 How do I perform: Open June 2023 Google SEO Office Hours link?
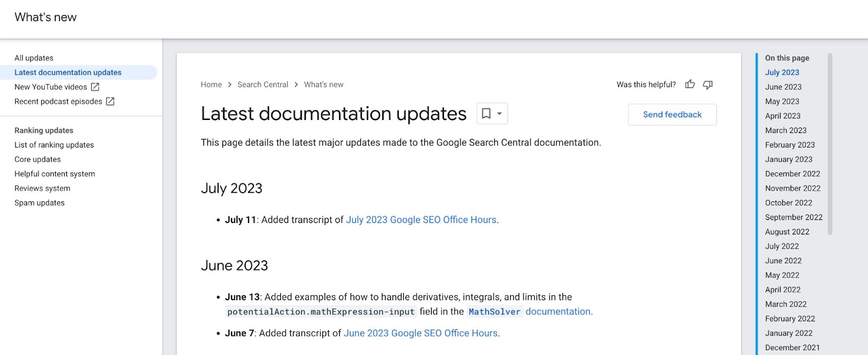[x=420, y=333]
